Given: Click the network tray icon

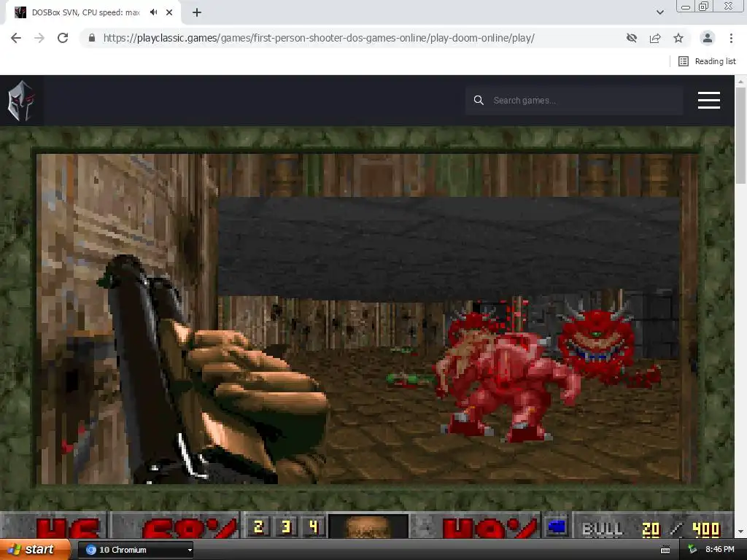Looking at the screenshot, I should [692, 550].
